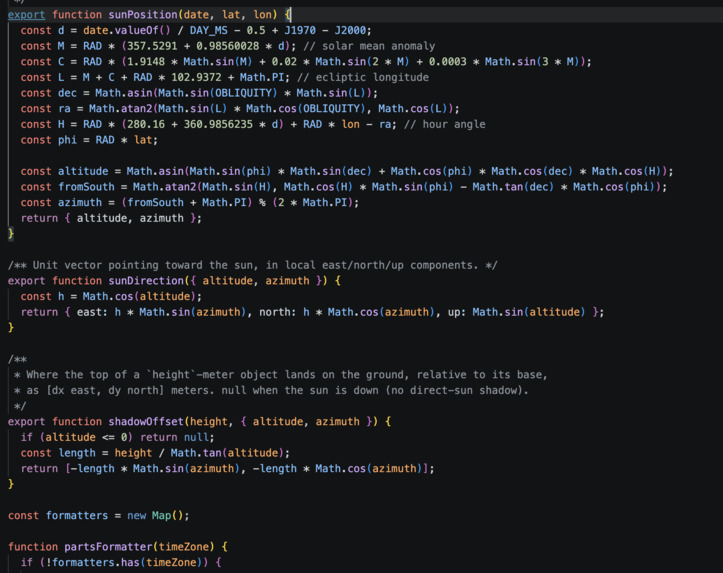Click the value 360.9856235

pos(218,124)
